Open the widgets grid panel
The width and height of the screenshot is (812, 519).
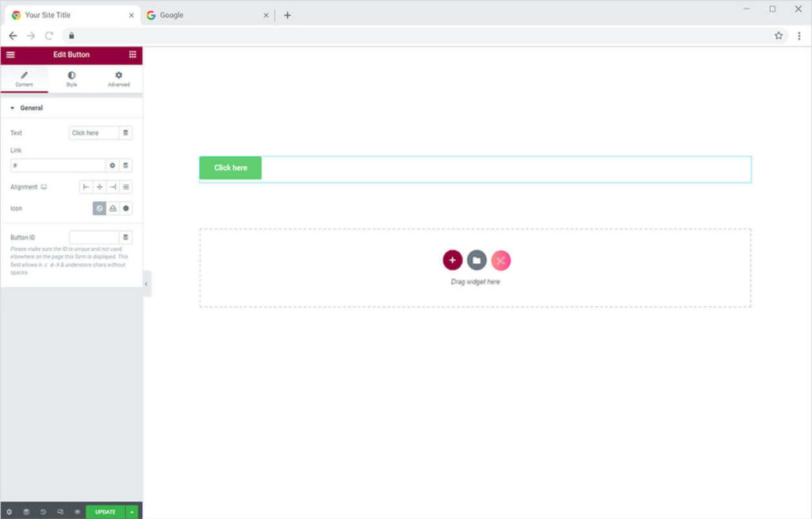132,55
